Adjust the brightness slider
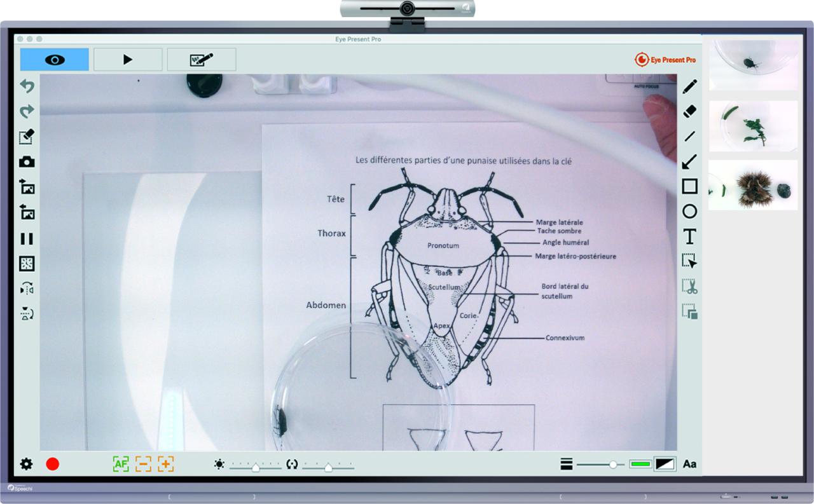 tap(256, 466)
